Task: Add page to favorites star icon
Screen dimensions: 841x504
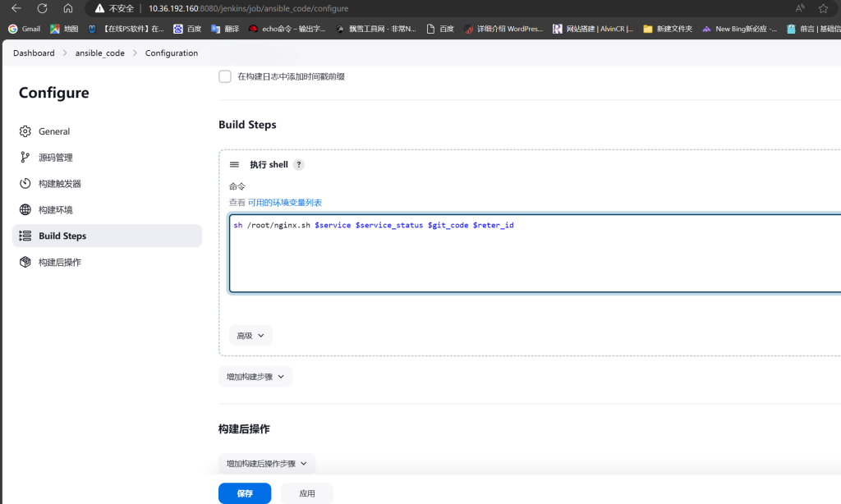Action: pos(823,8)
